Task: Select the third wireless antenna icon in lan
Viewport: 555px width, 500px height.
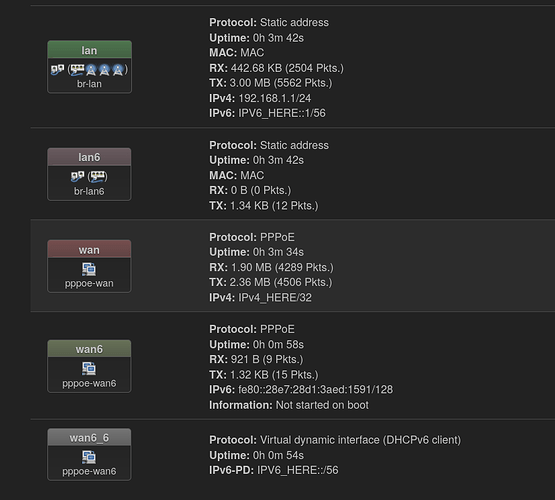Action: (118, 70)
